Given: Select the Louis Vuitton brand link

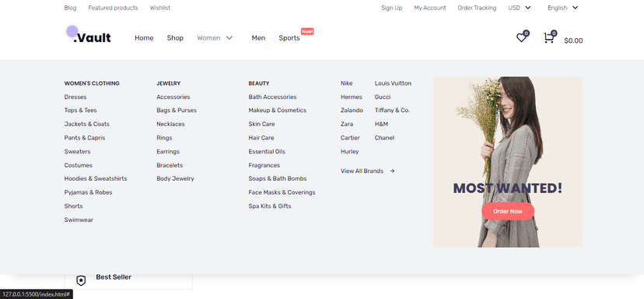Looking at the screenshot, I should (x=393, y=83).
